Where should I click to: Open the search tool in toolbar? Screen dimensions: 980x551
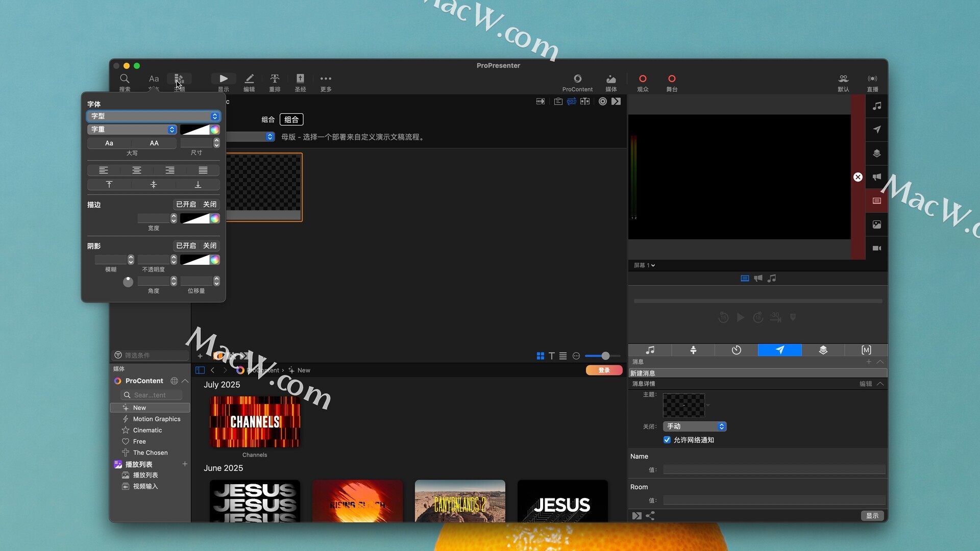[125, 82]
